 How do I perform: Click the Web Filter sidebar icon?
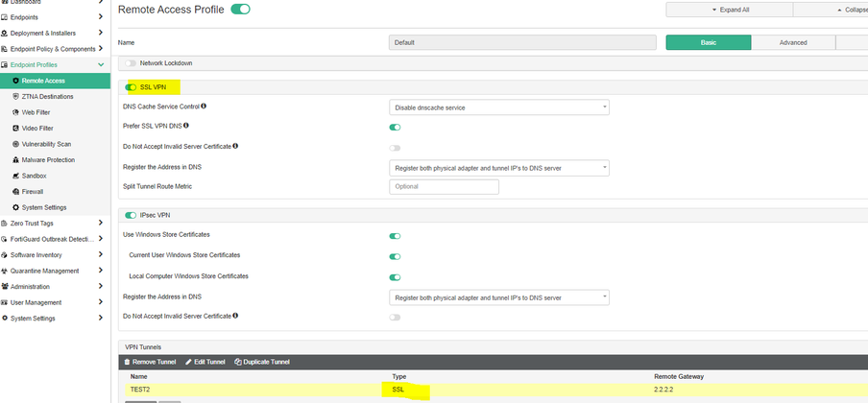tap(15, 112)
